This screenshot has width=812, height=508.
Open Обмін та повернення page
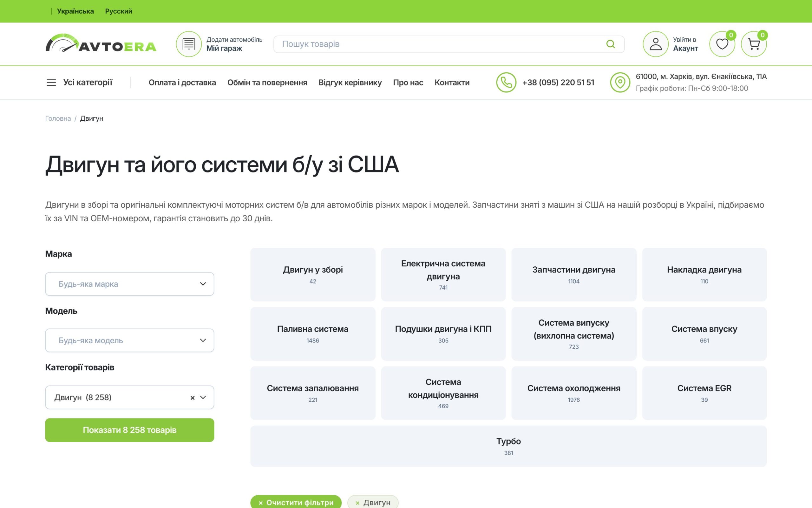point(267,82)
